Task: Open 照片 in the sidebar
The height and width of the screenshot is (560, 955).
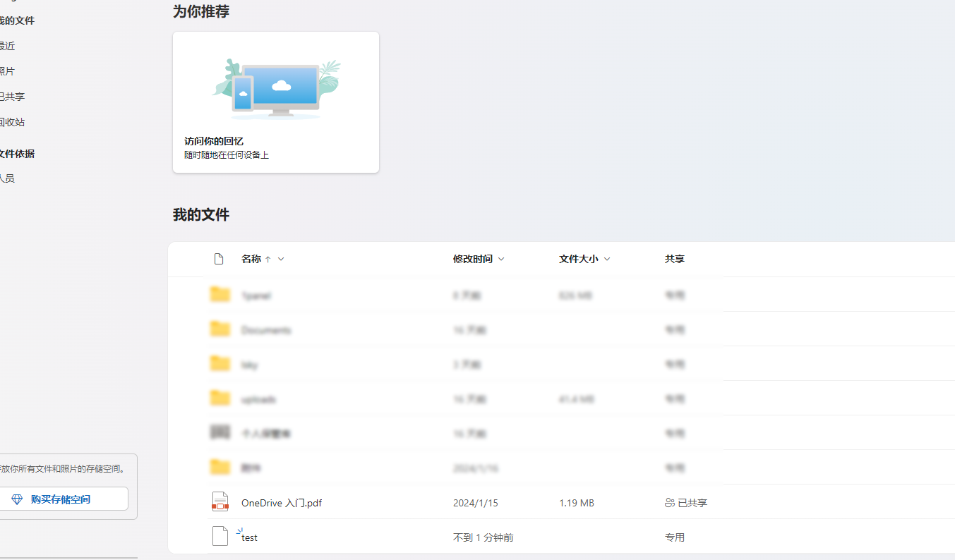Action: tap(7, 71)
